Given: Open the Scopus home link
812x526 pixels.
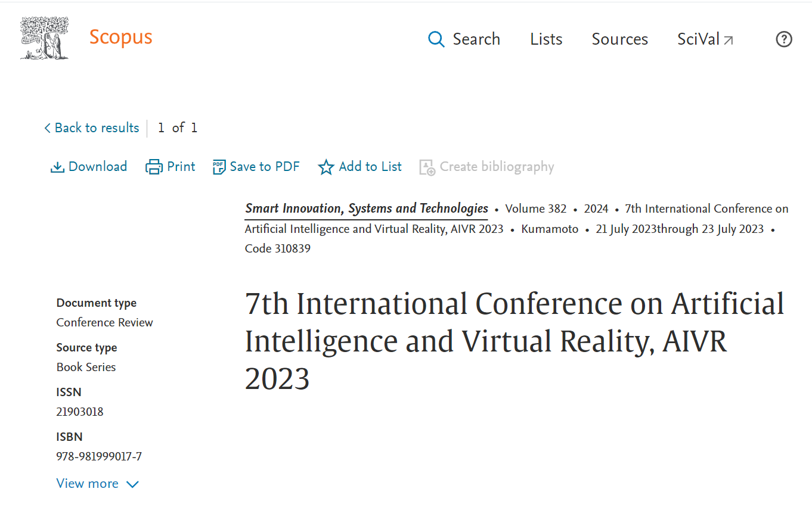Looking at the screenshot, I should pos(121,38).
